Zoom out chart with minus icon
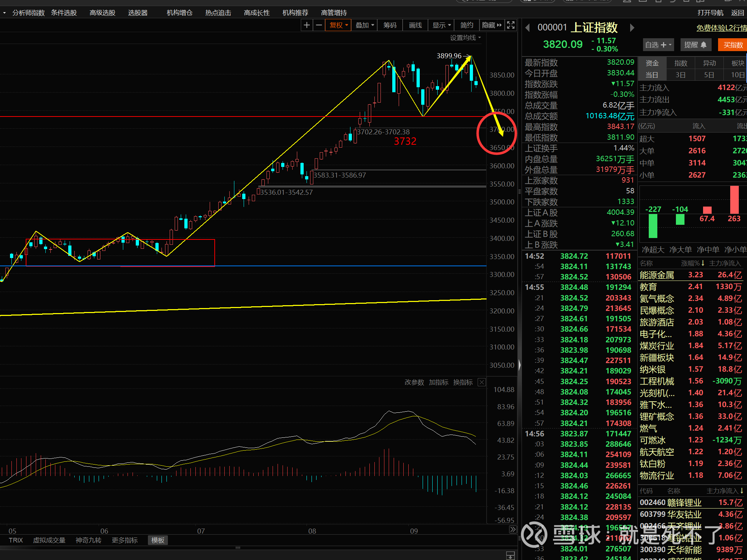 (x=319, y=25)
